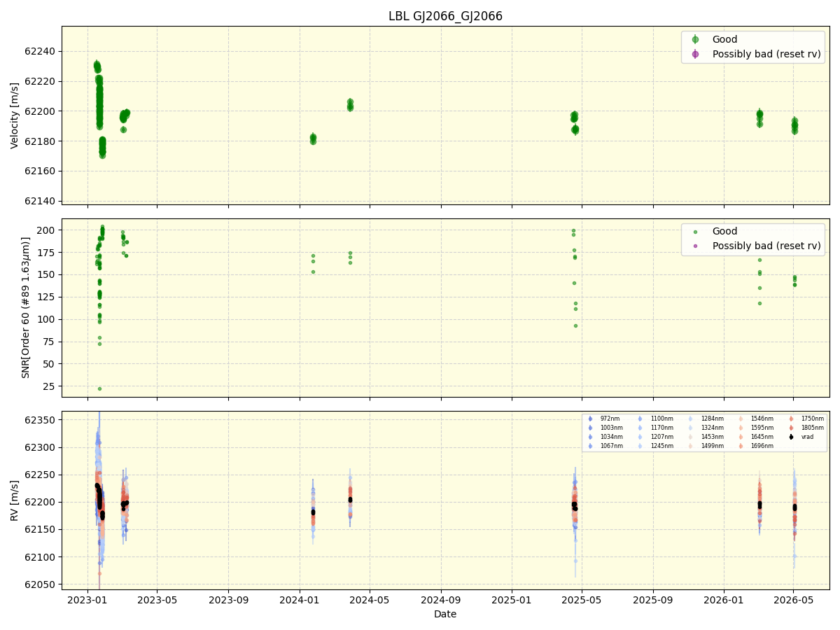This screenshot has width=840, height=630.
Task: Click the 62300 RV tick label
Action: tap(41, 447)
